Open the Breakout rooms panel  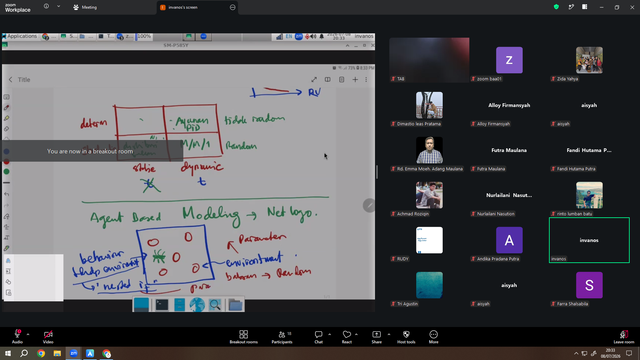tap(244, 337)
